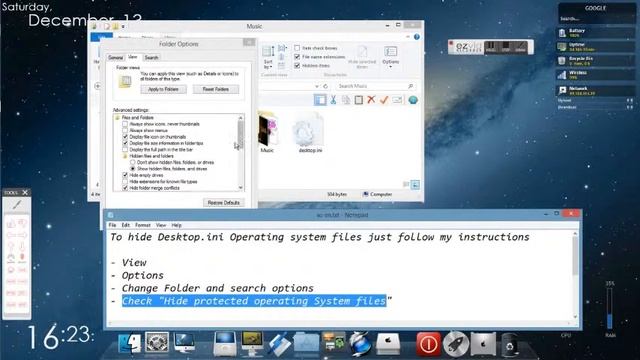640x360 pixels.
Task: Click the trash bin icon in dock
Action: point(510,345)
